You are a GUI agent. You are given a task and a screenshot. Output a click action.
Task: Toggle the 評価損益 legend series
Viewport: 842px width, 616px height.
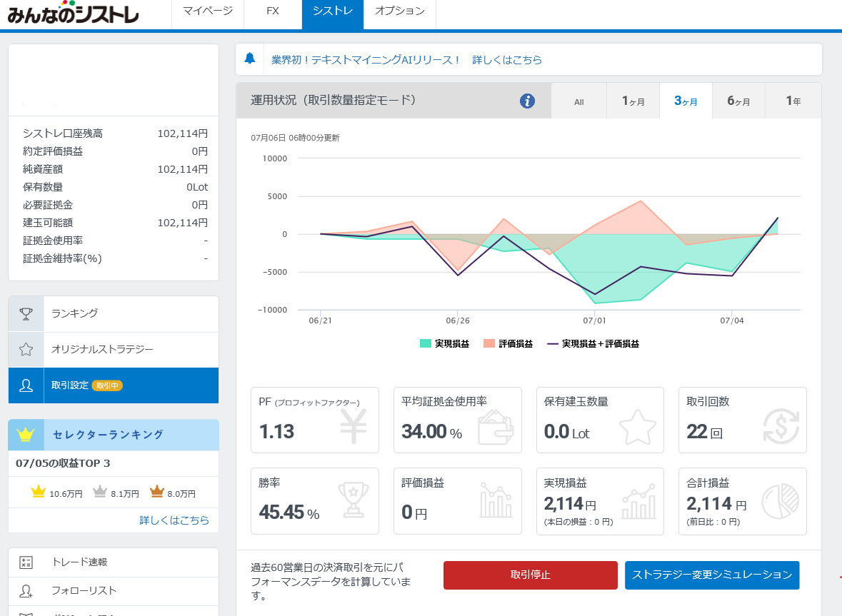pyautogui.click(x=508, y=343)
